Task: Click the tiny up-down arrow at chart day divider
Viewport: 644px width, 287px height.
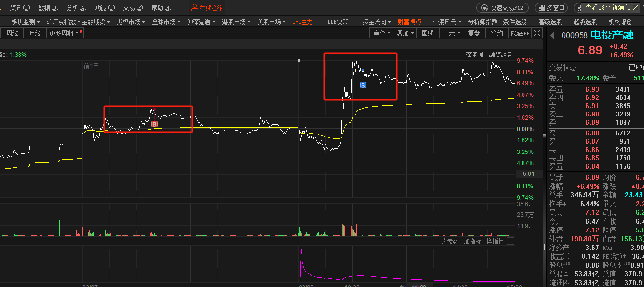Action: tap(299, 60)
